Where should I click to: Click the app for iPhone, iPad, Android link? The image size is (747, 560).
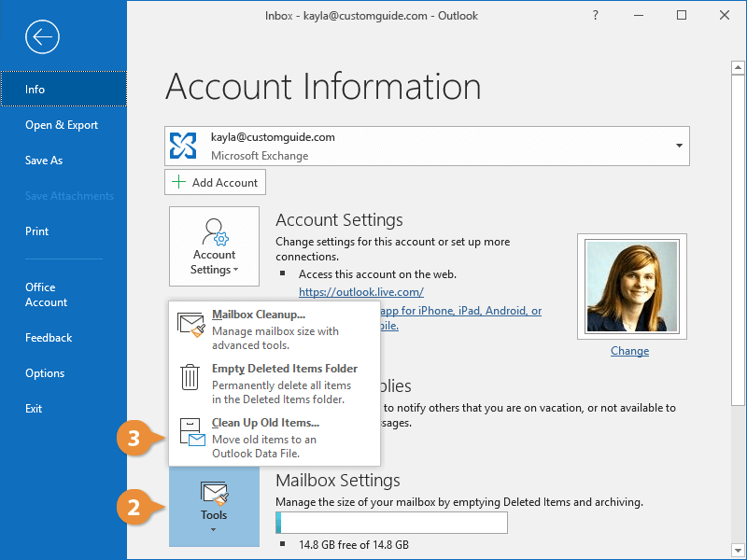click(x=460, y=311)
